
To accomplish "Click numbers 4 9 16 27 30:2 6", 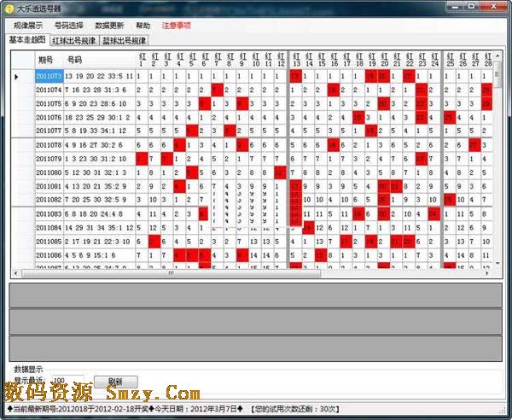I will 94,145.
